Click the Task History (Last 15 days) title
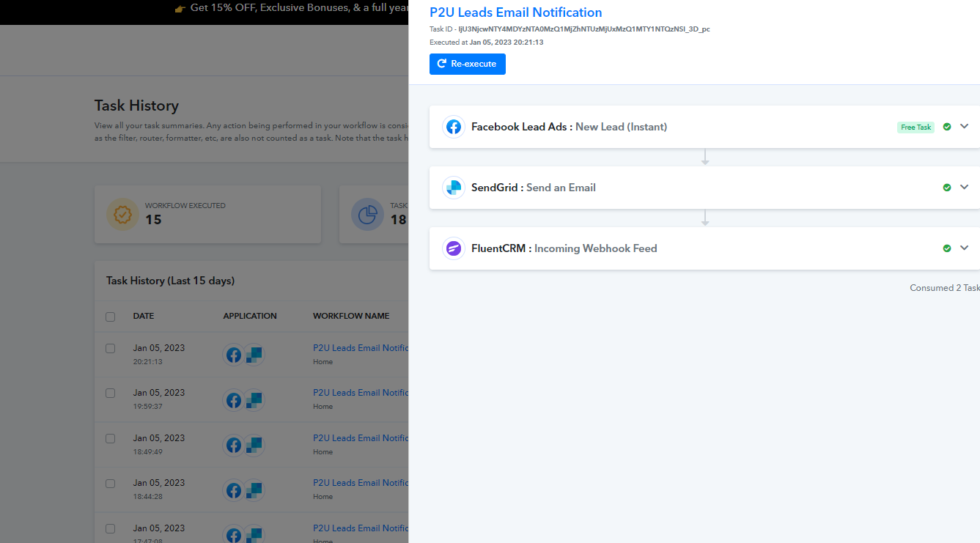Image resolution: width=980 pixels, height=543 pixels. click(170, 281)
